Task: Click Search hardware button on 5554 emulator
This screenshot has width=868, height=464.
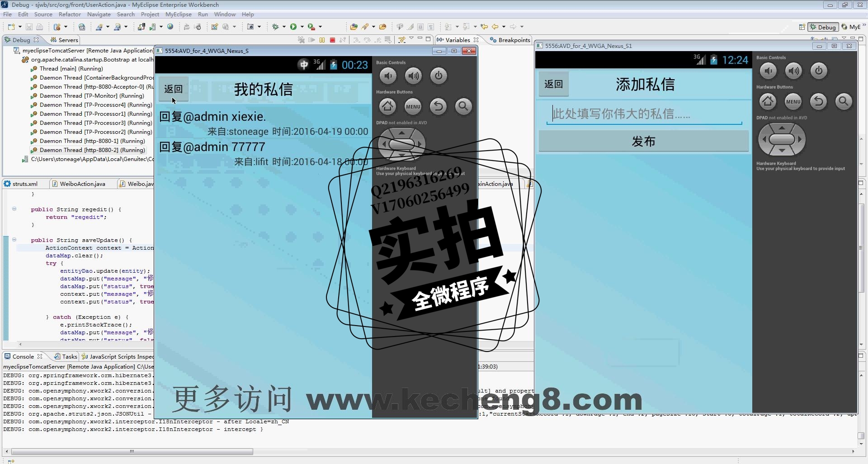Action: 463,106
